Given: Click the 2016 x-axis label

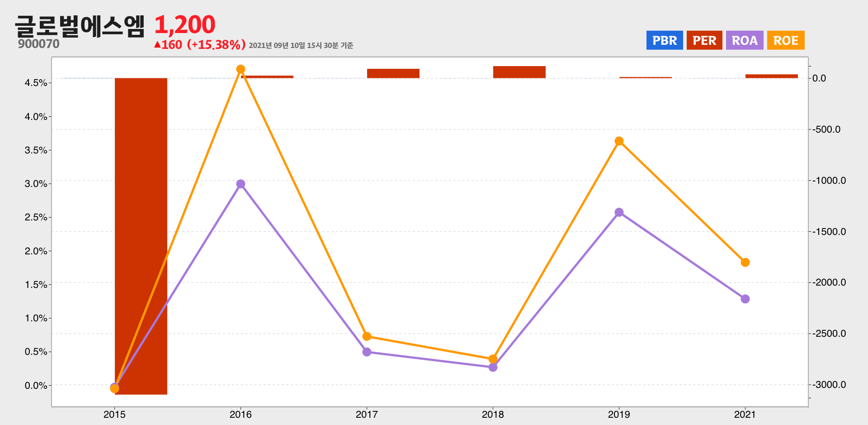Looking at the screenshot, I should coord(241,415).
